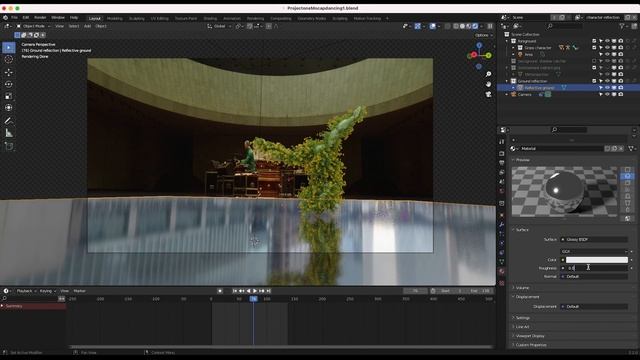This screenshot has height=360, width=640.
Task: Select the Cursor tool in the toolbar
Action: pyautogui.click(x=9, y=60)
